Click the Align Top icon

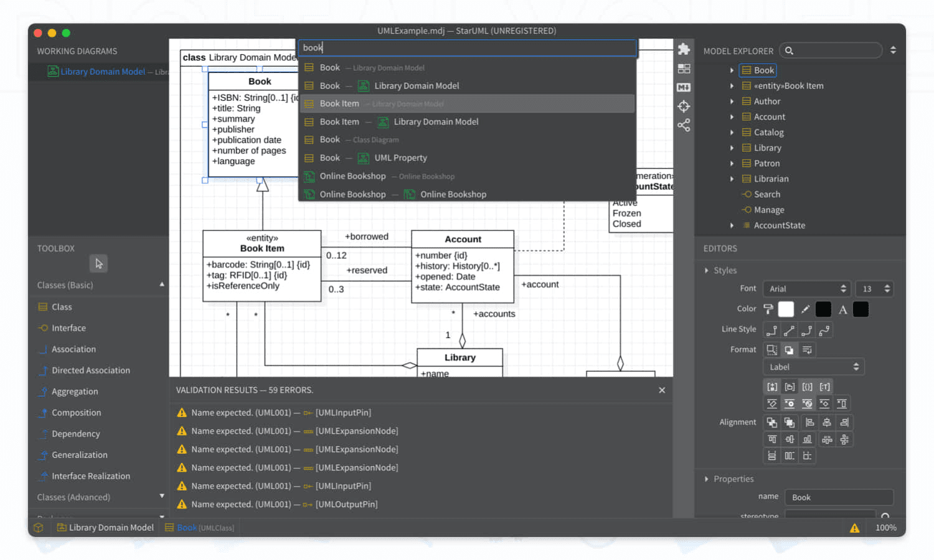point(772,439)
